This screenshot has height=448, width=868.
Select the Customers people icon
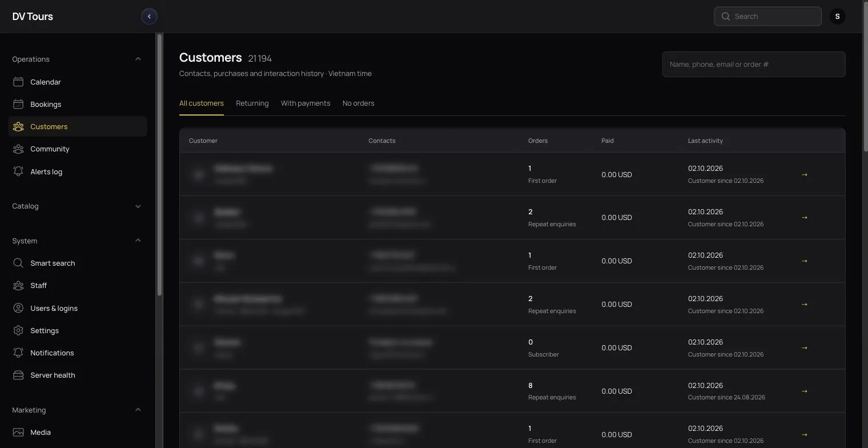coord(18,126)
